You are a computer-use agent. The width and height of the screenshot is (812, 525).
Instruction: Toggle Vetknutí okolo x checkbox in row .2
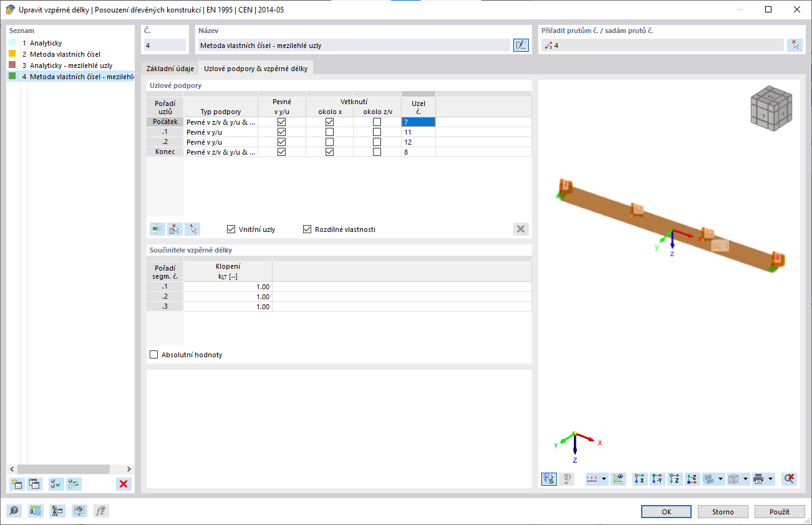point(329,142)
